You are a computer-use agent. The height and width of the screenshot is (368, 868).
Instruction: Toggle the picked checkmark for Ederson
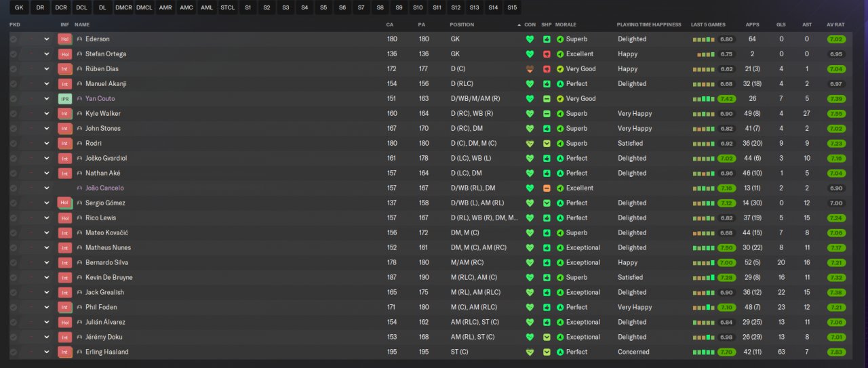pos(13,39)
